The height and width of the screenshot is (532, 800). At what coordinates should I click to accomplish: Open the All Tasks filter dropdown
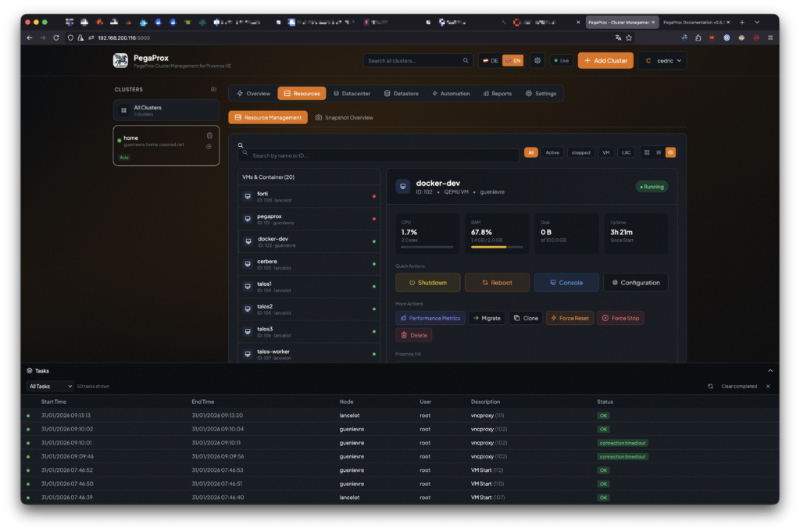(50, 386)
